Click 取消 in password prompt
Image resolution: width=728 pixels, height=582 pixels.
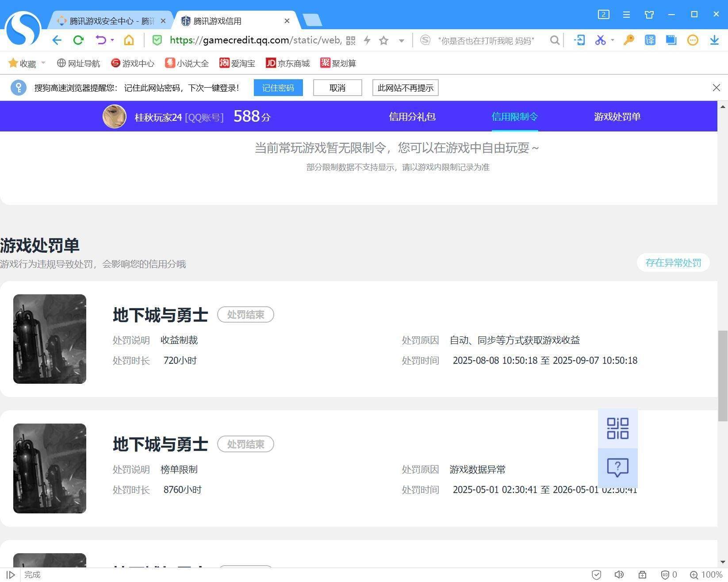click(x=337, y=88)
